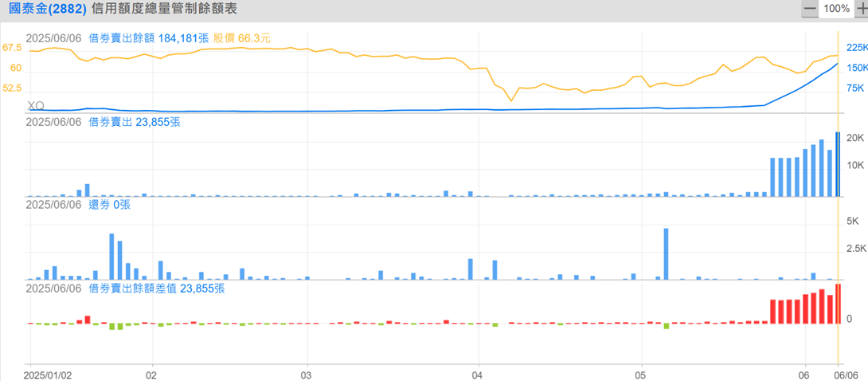Select the last red 差值 bar
The image size is (868, 381).
click(x=838, y=304)
